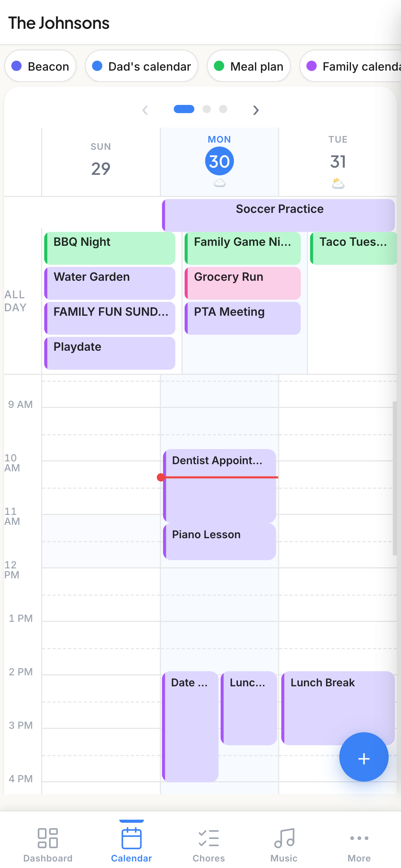Toggle the Meal plan filter

[248, 66]
